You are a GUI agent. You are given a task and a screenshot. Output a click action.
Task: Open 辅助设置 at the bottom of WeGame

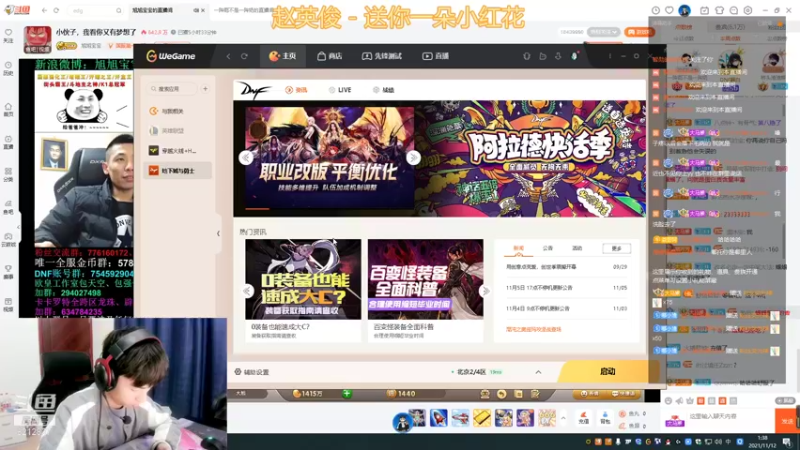pyautogui.click(x=252, y=372)
